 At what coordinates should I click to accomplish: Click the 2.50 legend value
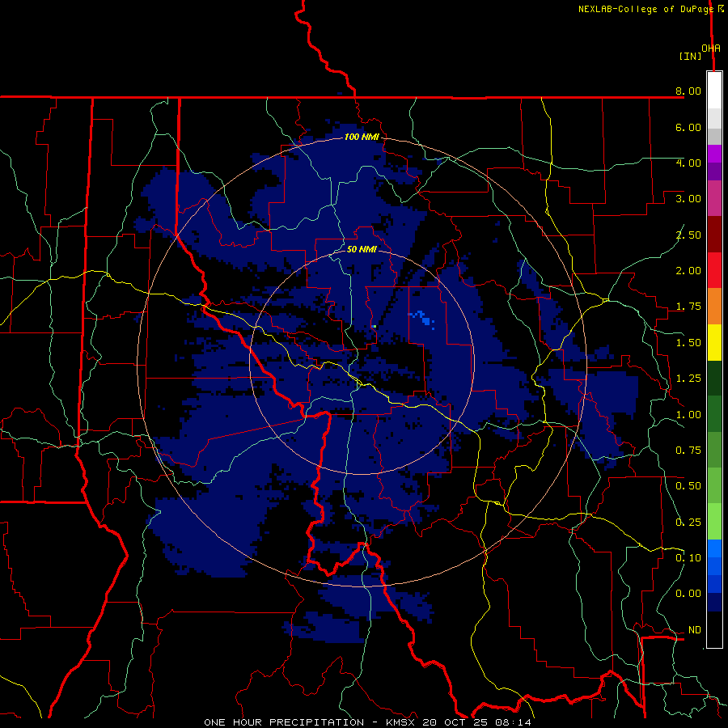click(688, 235)
